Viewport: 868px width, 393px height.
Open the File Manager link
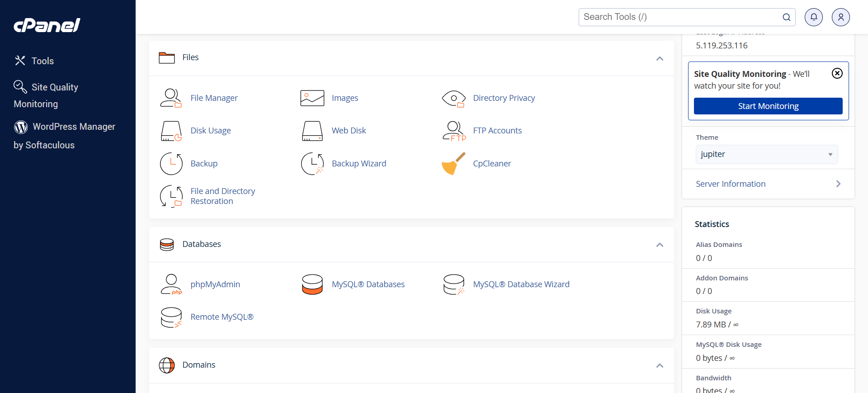click(x=214, y=98)
